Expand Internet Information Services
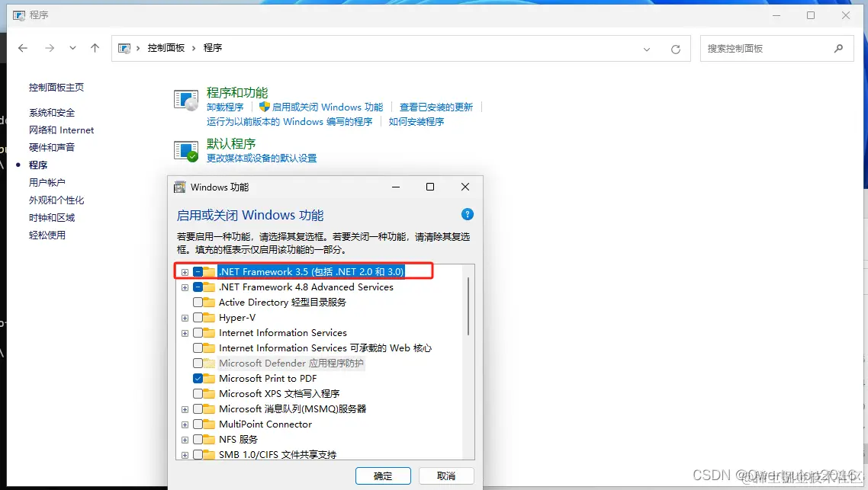The height and width of the screenshot is (490, 868). [x=184, y=333]
